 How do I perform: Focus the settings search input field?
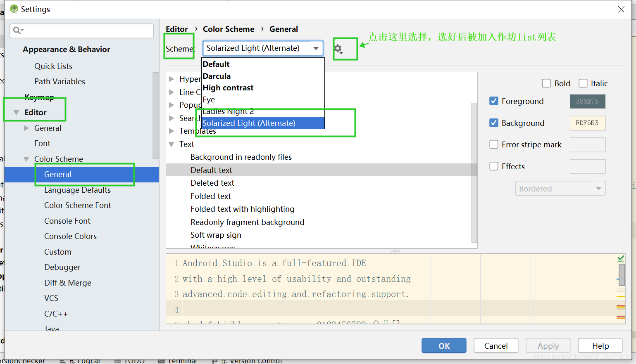pos(82,31)
